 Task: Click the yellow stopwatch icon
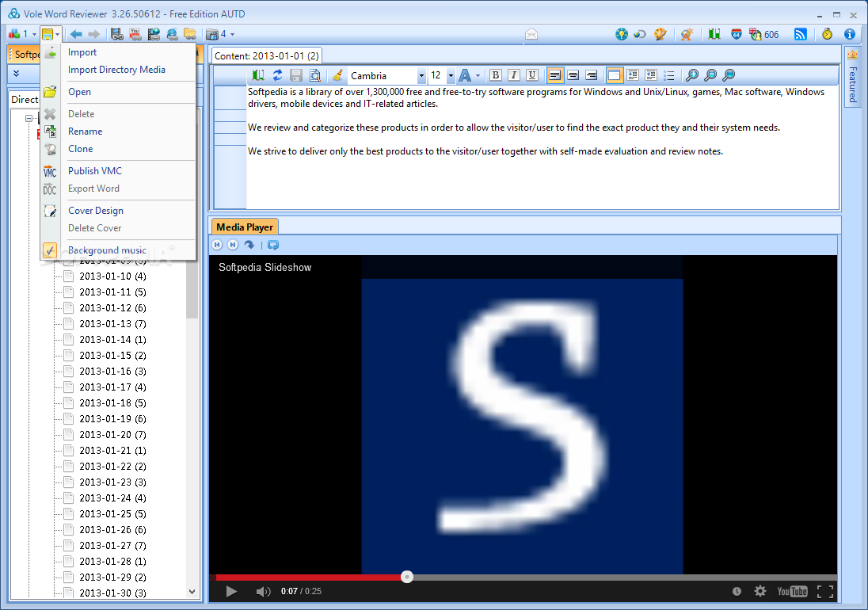827,34
